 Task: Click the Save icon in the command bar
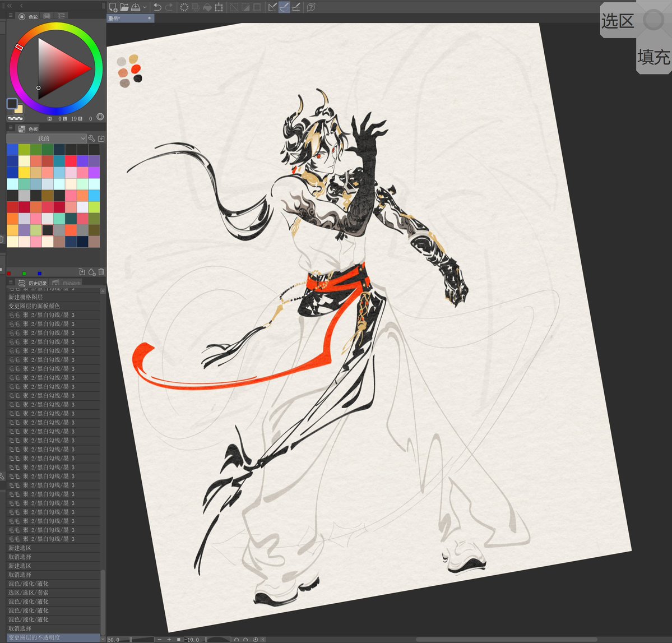coord(136,7)
